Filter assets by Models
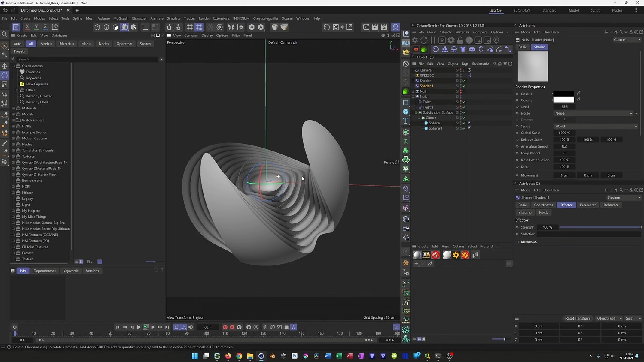The image size is (644, 362). [46, 44]
